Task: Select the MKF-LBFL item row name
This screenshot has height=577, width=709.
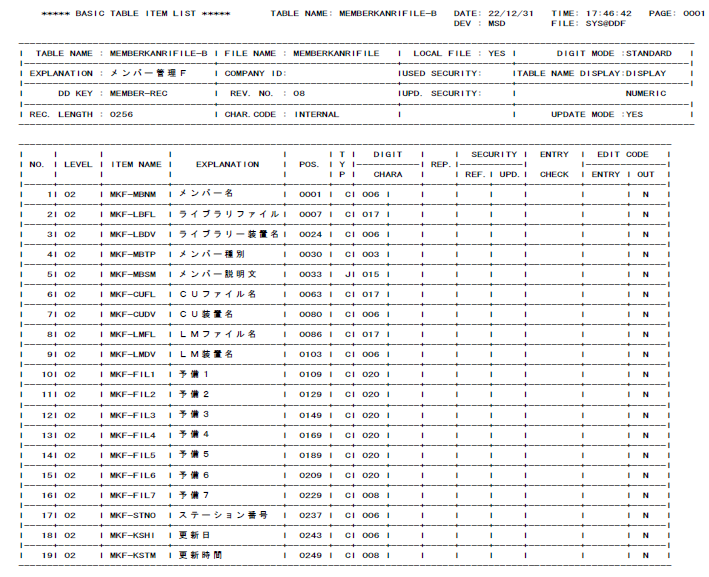Action: [133, 214]
